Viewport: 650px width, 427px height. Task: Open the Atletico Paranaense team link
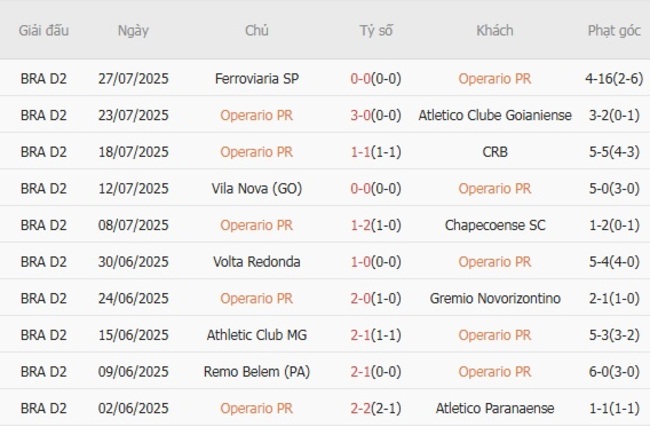495,408
